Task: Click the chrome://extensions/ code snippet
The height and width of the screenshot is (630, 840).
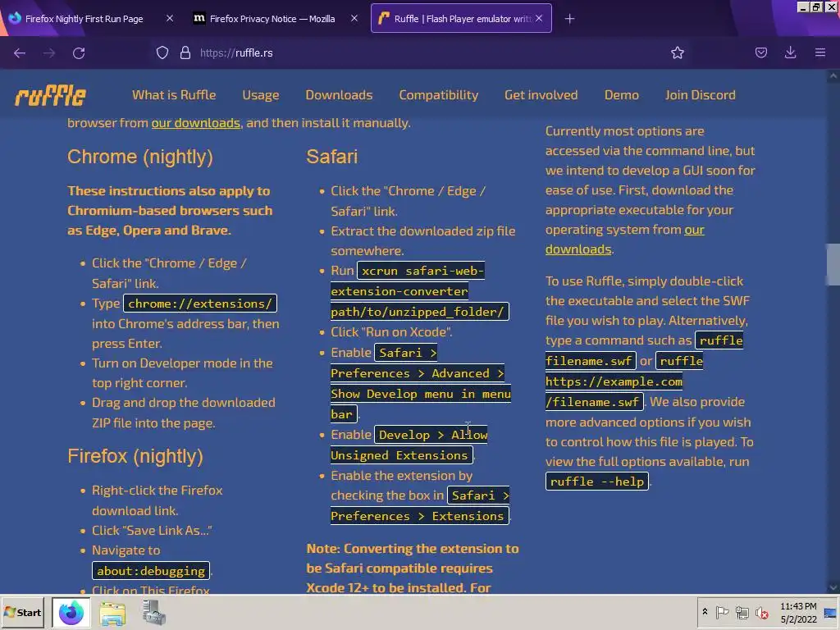Action: point(200,304)
